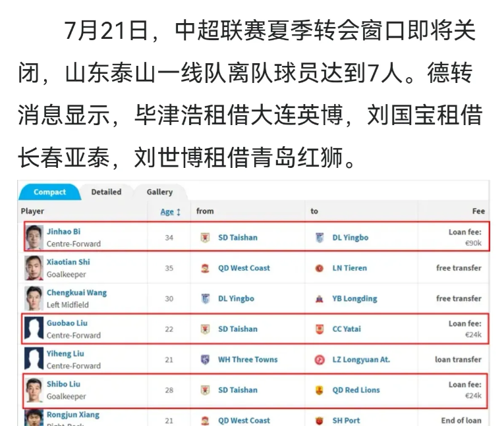Click the 'Player' column header
The image size is (504, 426).
click(x=32, y=211)
